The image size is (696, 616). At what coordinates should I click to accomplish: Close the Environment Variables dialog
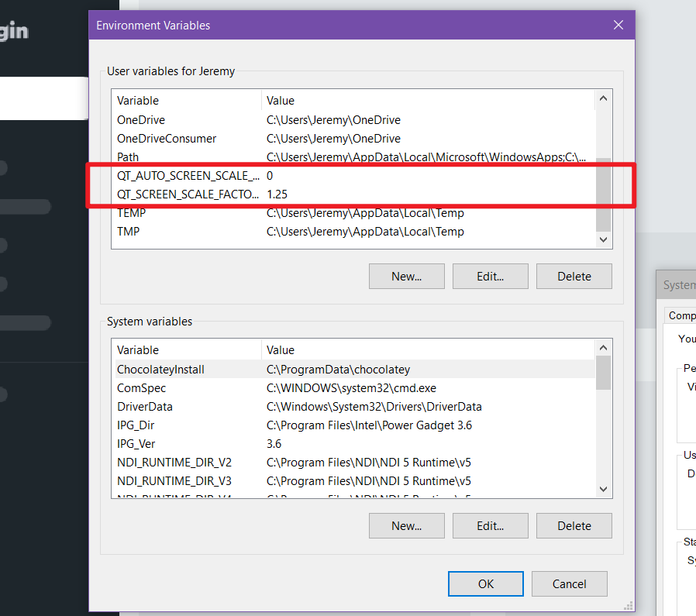click(618, 26)
